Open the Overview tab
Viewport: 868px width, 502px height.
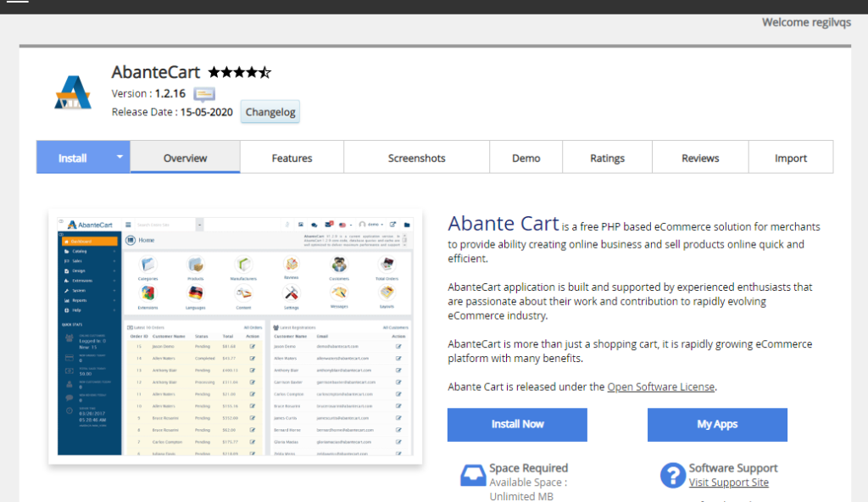[x=185, y=158]
